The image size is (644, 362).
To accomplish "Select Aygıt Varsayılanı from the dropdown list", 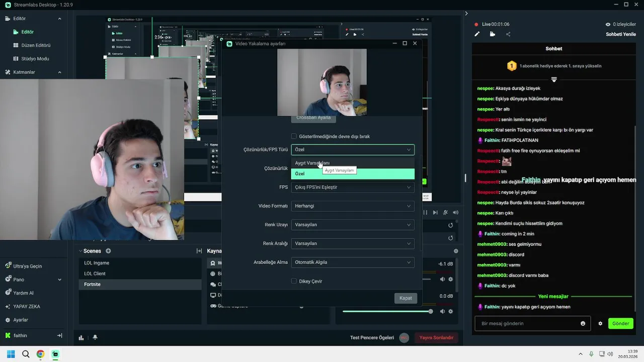I will (353, 163).
